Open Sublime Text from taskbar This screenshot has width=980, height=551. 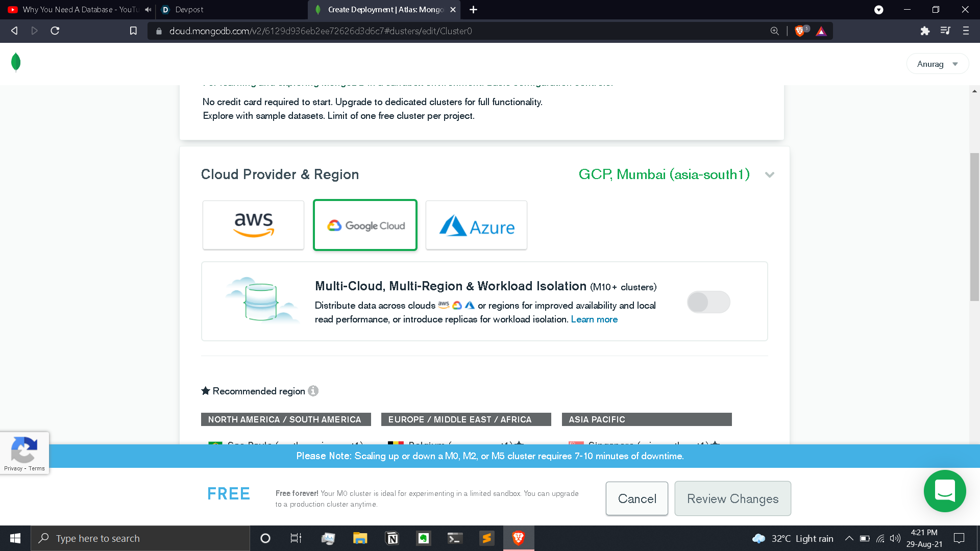486,538
